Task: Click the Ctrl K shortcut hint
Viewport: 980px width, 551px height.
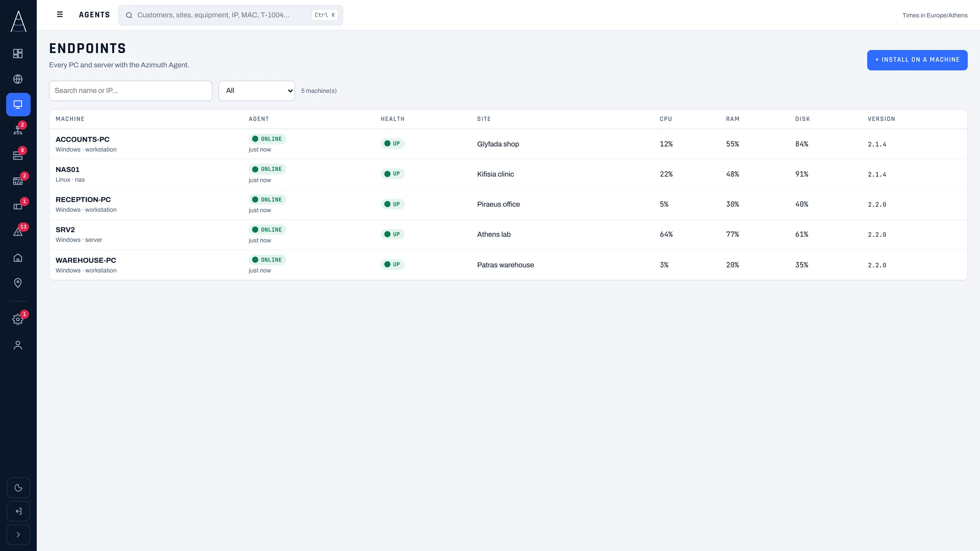Action: [325, 15]
